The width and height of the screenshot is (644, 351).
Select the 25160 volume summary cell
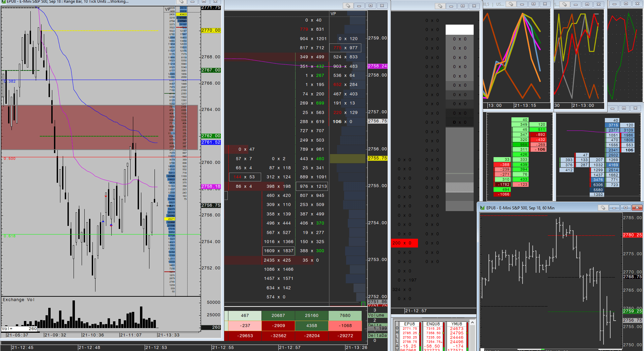pos(312,316)
